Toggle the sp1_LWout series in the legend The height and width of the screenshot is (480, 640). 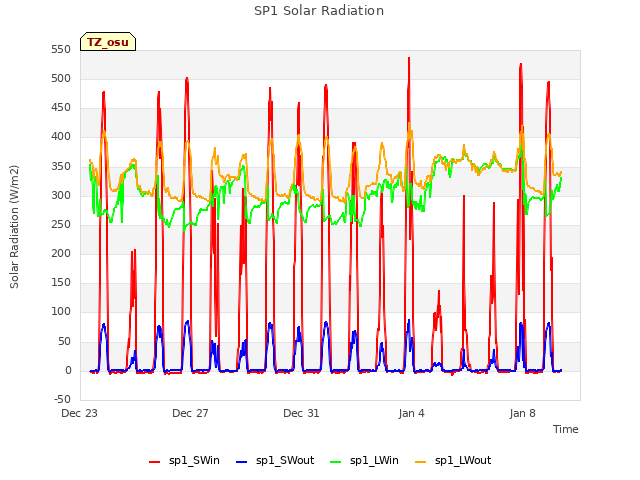point(453,460)
